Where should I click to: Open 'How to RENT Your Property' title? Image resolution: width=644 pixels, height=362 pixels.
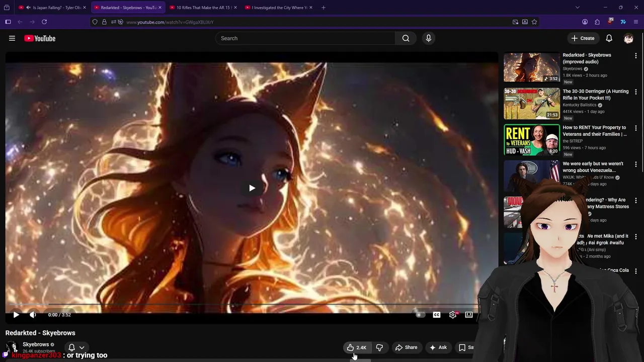pos(595,131)
